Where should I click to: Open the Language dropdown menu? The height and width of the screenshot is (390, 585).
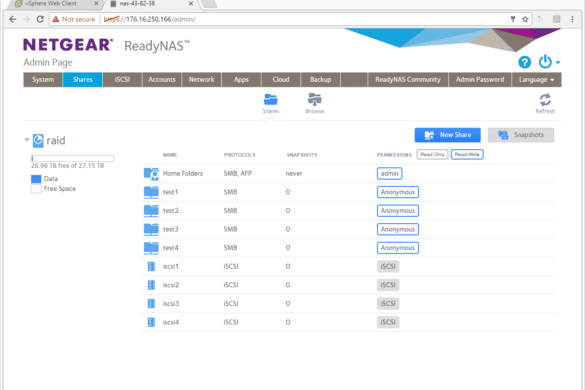(536, 79)
